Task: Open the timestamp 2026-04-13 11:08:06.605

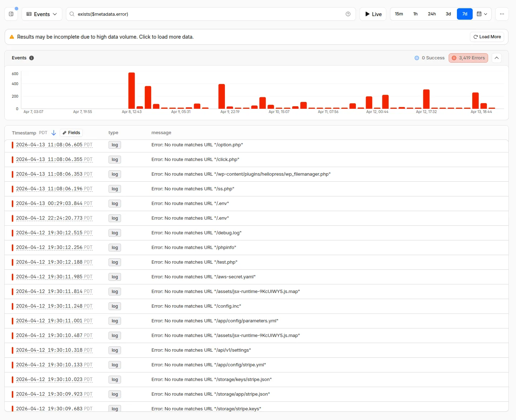Action: (x=54, y=145)
